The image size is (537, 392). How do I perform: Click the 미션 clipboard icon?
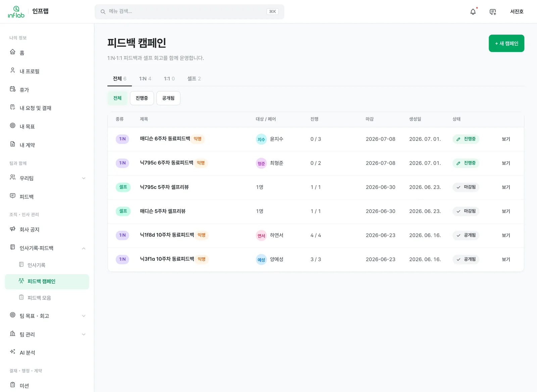click(x=13, y=385)
